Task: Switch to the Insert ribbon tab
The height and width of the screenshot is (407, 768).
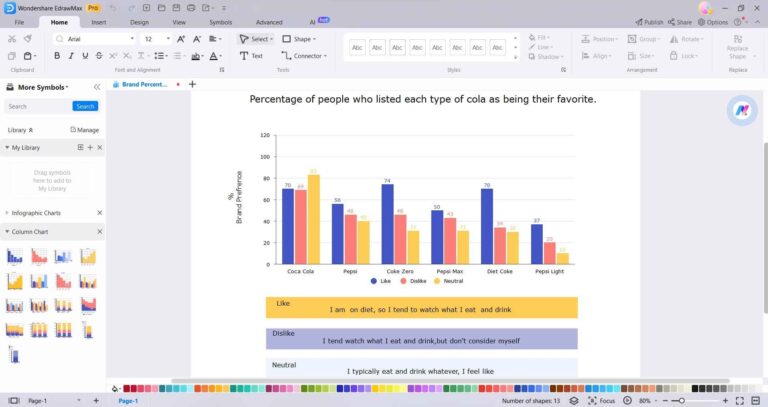Action: (x=99, y=22)
